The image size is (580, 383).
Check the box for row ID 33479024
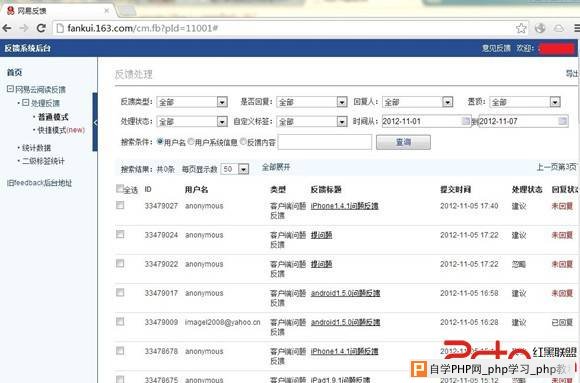click(120, 234)
